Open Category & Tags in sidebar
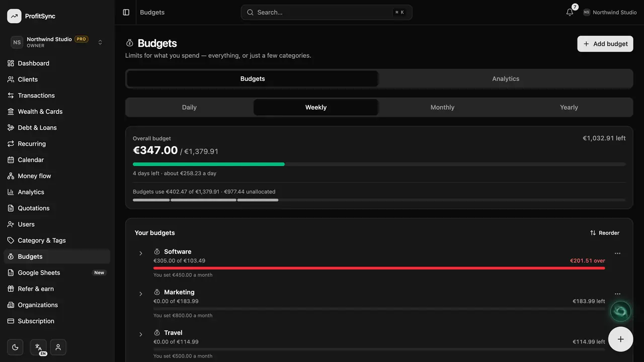The width and height of the screenshot is (644, 362). coord(57,240)
